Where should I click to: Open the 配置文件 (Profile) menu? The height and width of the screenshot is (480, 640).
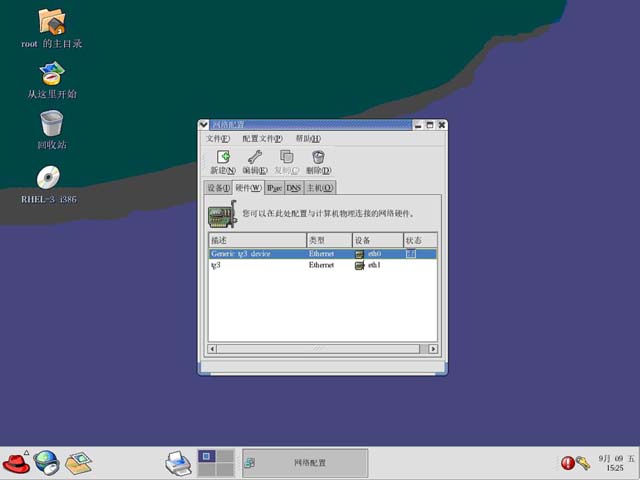coord(262,139)
